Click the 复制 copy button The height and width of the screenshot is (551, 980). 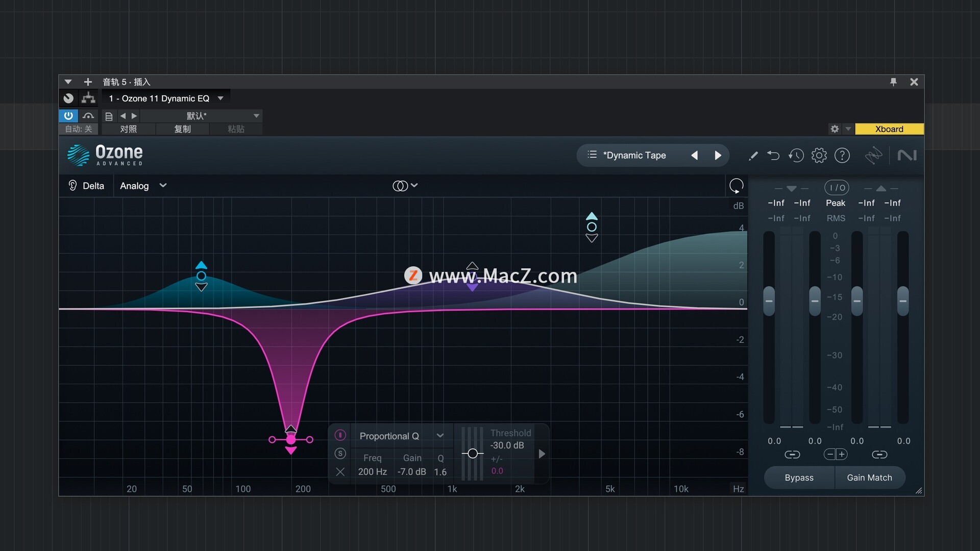point(182,129)
